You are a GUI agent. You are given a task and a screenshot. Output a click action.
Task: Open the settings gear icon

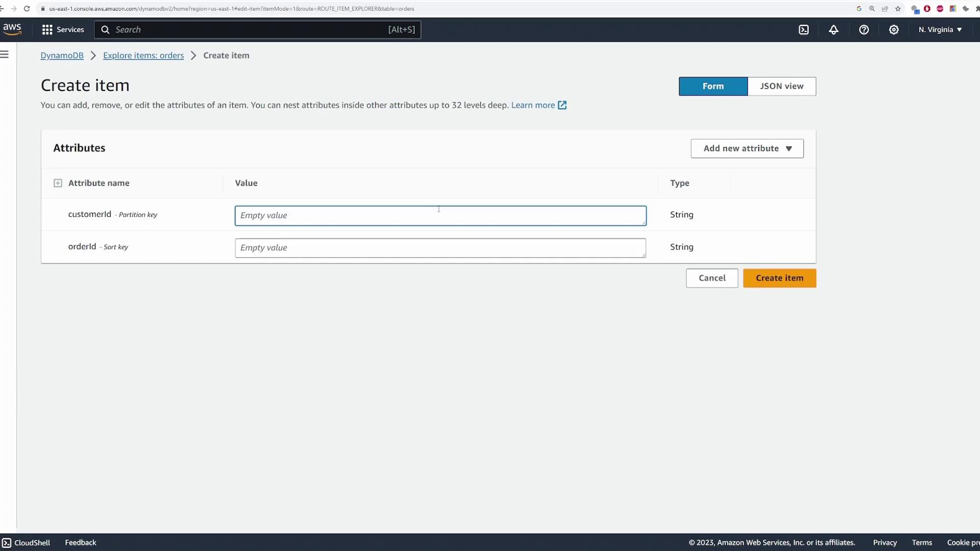pyautogui.click(x=894, y=30)
